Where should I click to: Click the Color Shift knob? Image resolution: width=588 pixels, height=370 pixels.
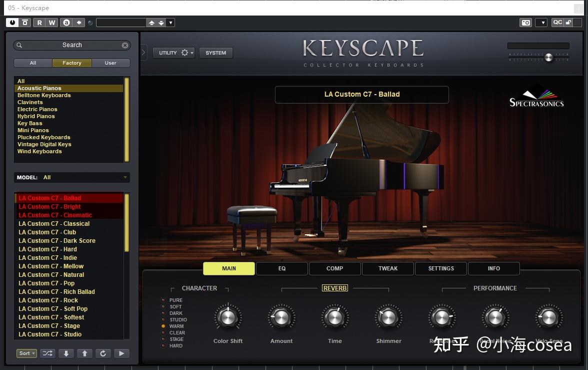228,317
